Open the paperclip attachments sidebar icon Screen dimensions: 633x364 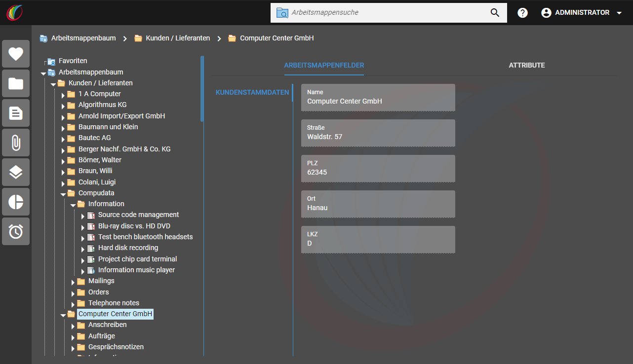[x=16, y=143]
